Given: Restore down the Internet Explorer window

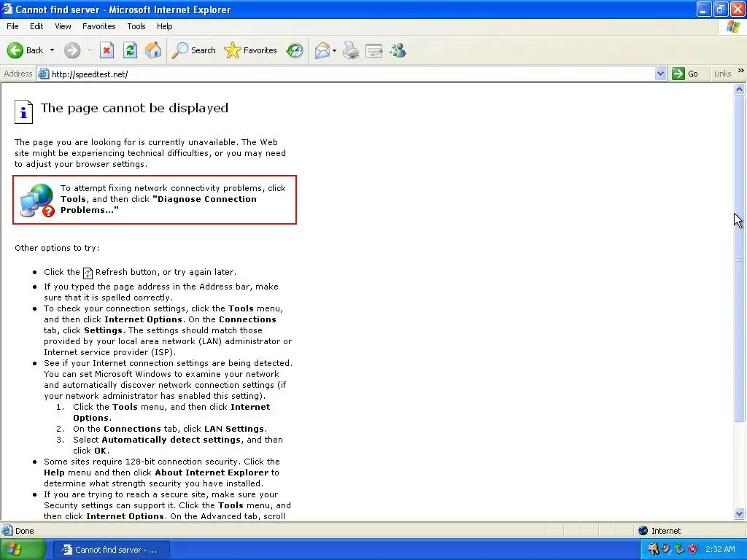Looking at the screenshot, I should [721, 9].
